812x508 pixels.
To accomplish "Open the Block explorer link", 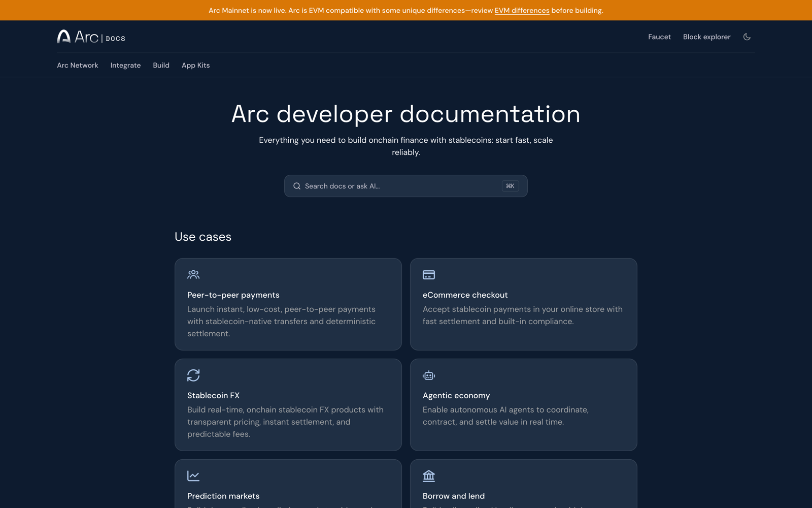I will pos(706,37).
